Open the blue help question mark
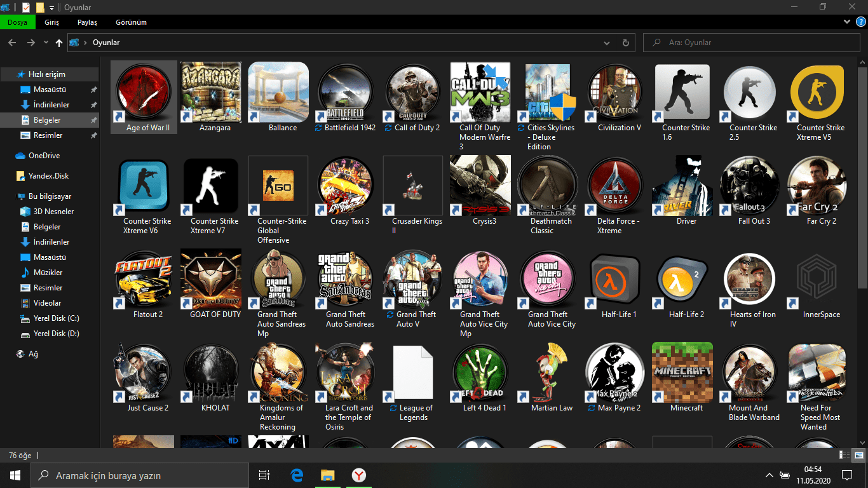This screenshot has height=488, width=868. click(x=861, y=22)
